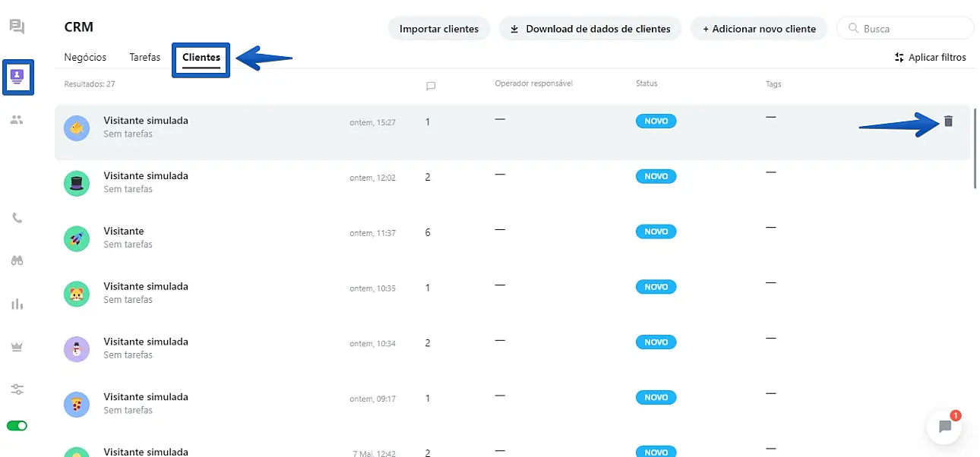The width and height of the screenshot is (980, 457).
Task: Switch to the Negócios tab
Action: (85, 58)
